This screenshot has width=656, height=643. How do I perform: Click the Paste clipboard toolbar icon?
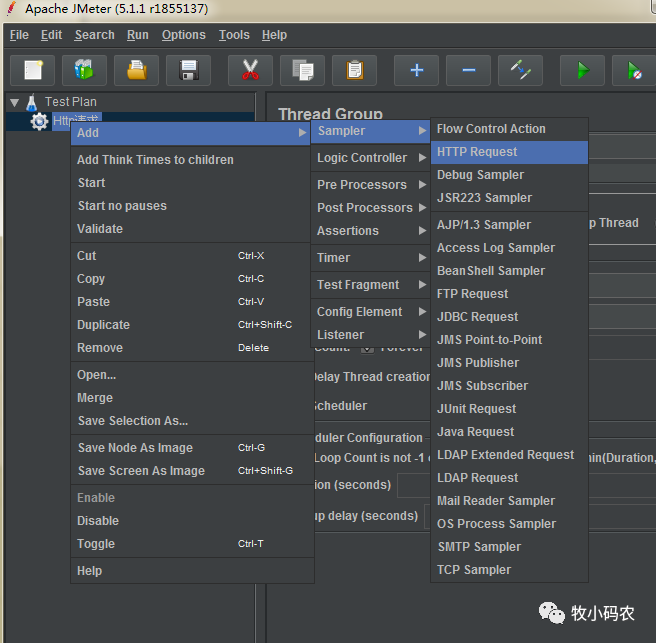354,70
